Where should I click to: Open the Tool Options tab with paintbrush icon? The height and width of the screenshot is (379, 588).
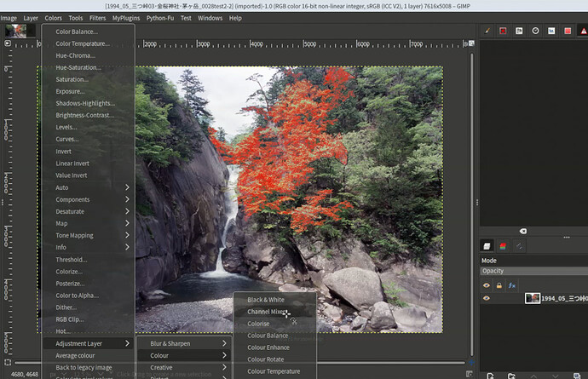click(487, 31)
